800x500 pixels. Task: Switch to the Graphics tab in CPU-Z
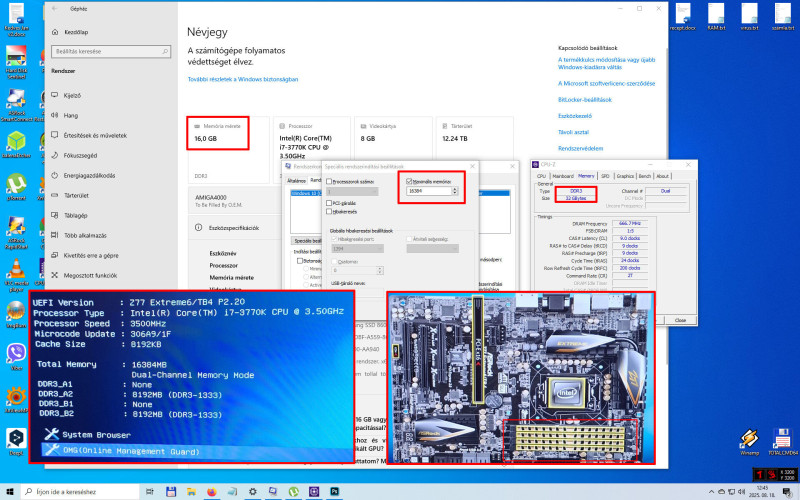[625, 176]
